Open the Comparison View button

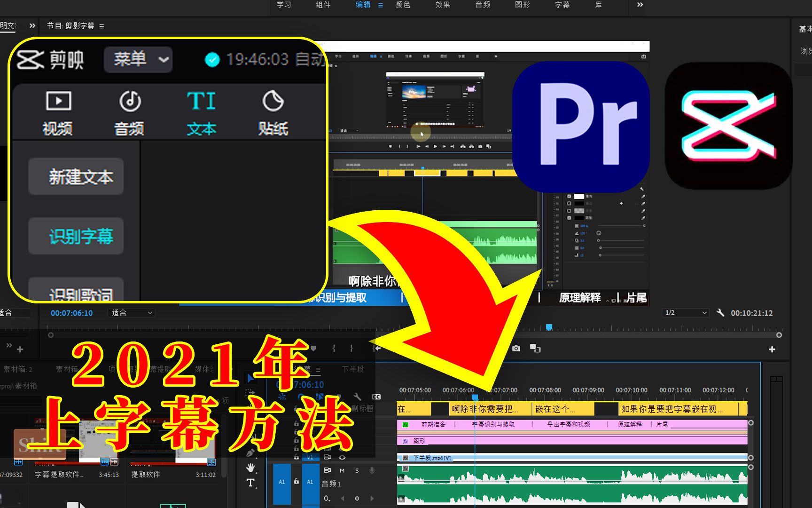pyautogui.click(x=535, y=349)
